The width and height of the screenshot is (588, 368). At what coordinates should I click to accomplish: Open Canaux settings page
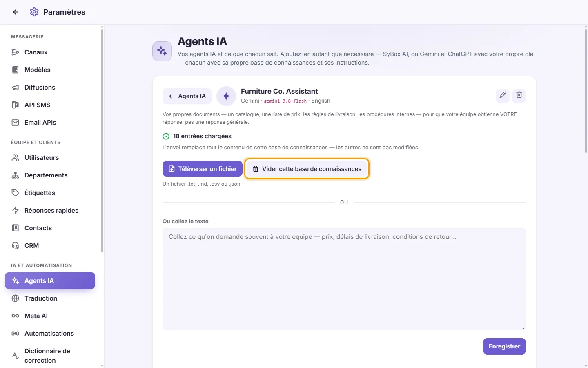[x=50, y=52]
